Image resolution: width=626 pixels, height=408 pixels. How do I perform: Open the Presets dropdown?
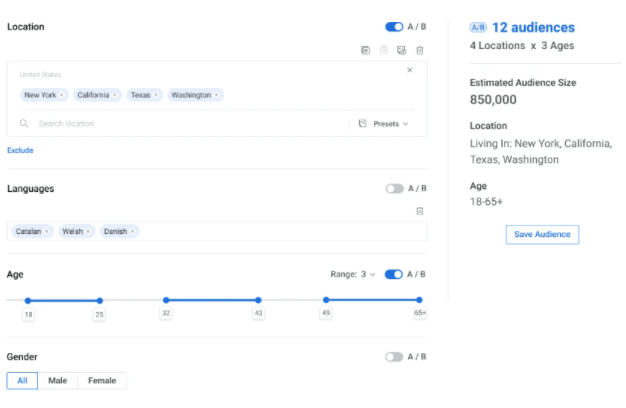[x=385, y=124]
